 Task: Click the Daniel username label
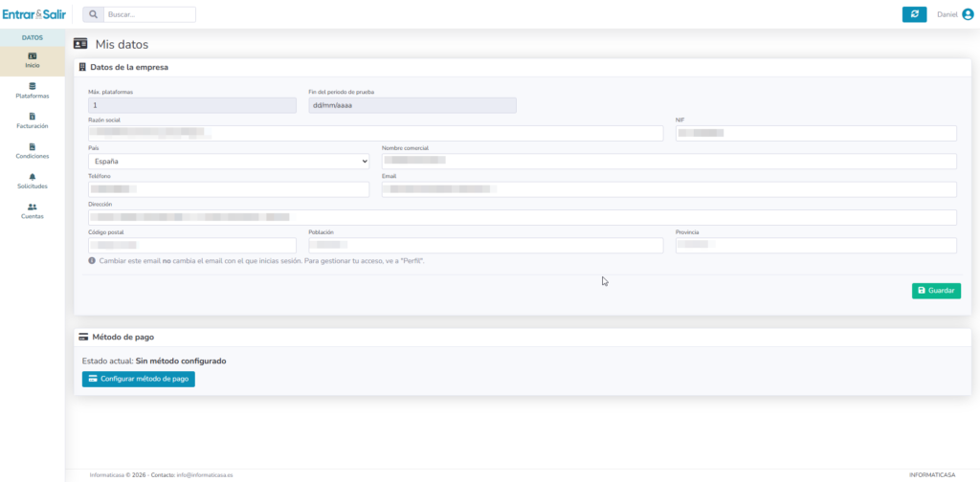pyautogui.click(x=947, y=15)
